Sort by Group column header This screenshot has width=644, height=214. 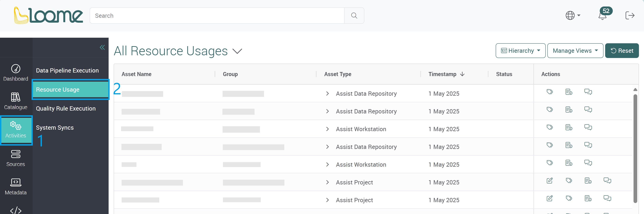click(x=230, y=74)
